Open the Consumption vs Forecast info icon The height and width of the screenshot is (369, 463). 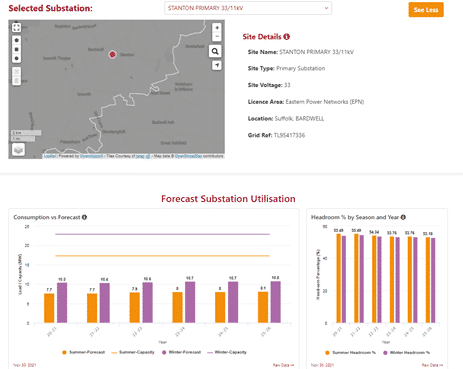pyautogui.click(x=84, y=217)
